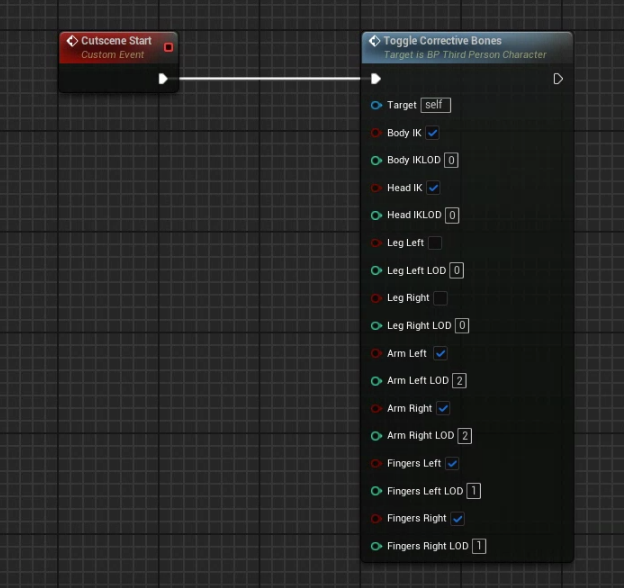Image resolution: width=624 pixels, height=588 pixels.
Task: Uncheck the Arm Left checkbox
Action: [440, 353]
